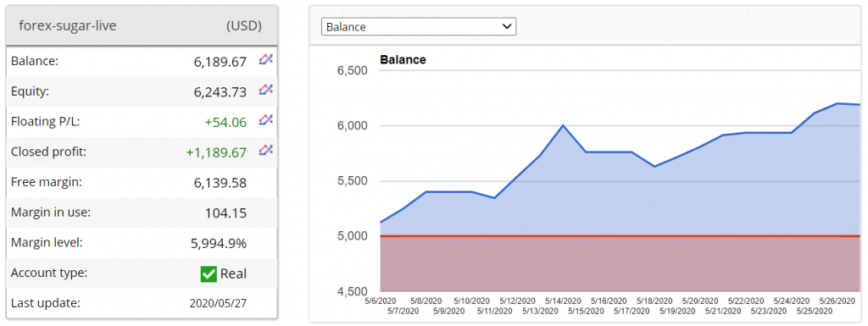
Task: Toggle the green Real account checkmark
Action: [x=209, y=274]
